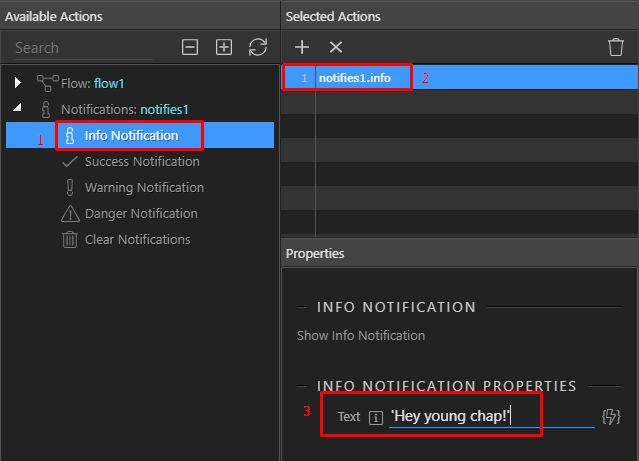Click the Clear Notifications trash icon
The width and height of the screenshot is (639, 461).
70,240
